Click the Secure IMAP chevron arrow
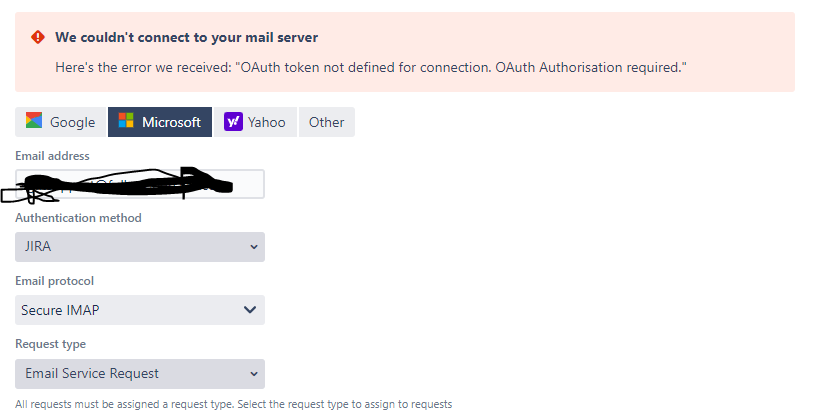818x416 pixels. (250, 310)
